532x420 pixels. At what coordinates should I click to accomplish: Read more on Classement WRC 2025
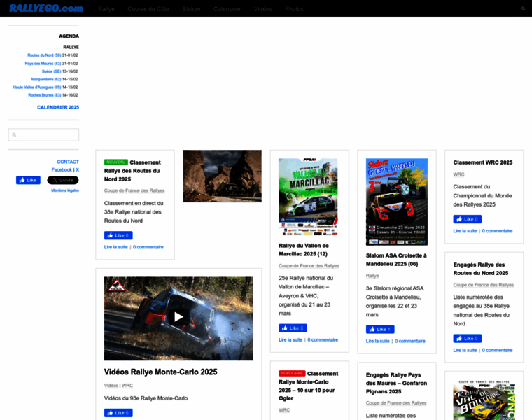pos(465,231)
